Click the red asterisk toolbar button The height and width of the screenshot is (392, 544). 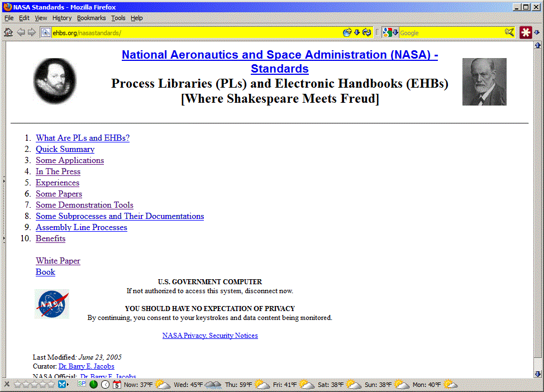(526, 32)
